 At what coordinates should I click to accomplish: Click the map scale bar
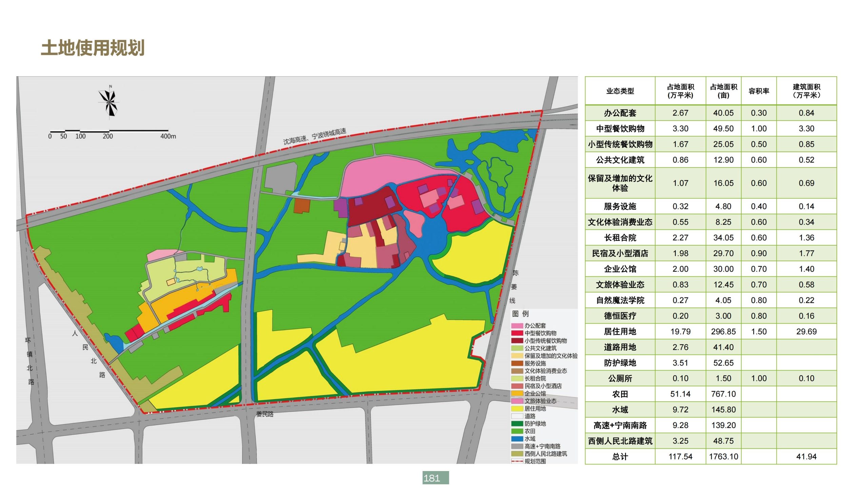point(109,131)
